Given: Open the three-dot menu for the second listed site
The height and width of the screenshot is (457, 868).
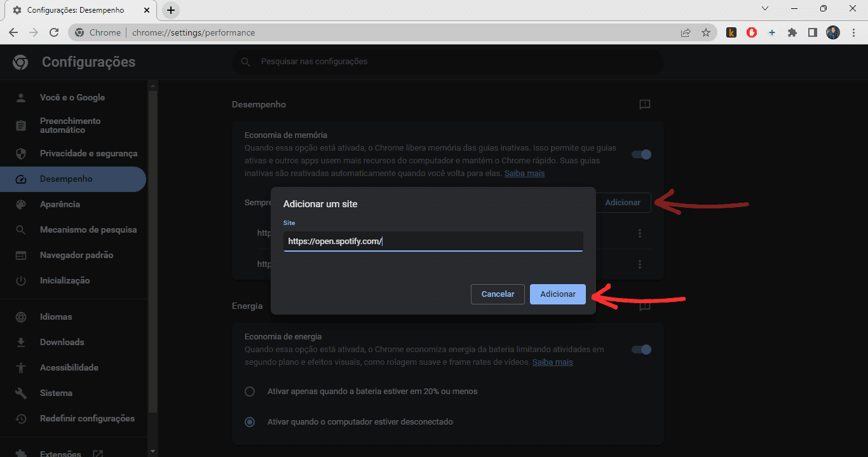Looking at the screenshot, I should tap(640, 264).
